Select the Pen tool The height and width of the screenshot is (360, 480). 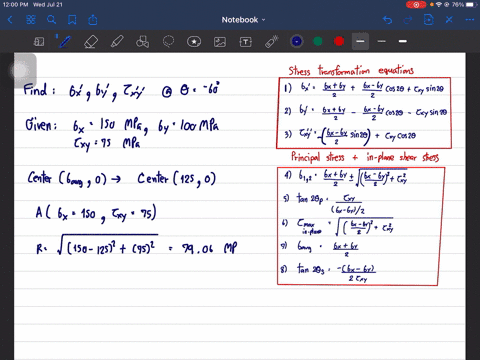(64, 42)
